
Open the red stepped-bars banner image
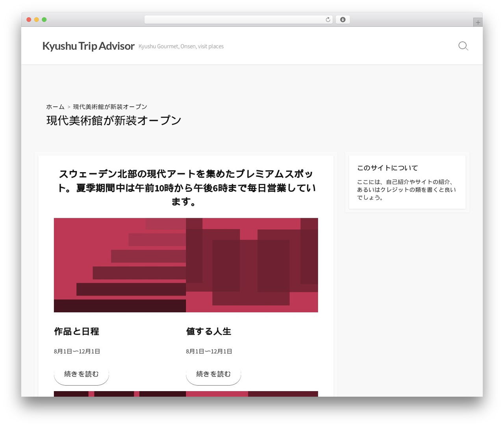(x=120, y=265)
